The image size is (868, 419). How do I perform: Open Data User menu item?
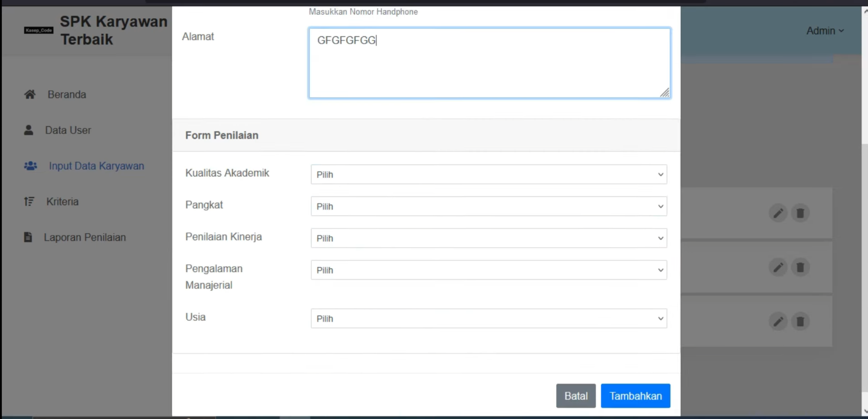[68, 130]
